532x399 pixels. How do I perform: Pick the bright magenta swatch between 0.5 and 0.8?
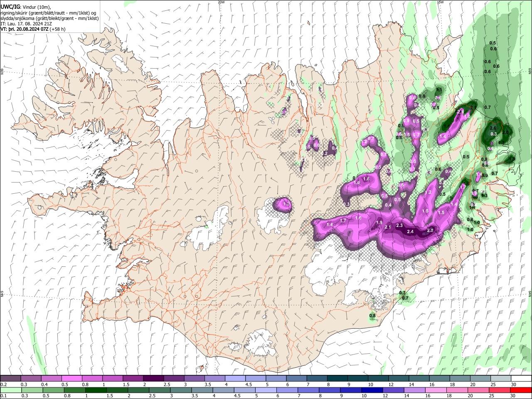pos(72,378)
